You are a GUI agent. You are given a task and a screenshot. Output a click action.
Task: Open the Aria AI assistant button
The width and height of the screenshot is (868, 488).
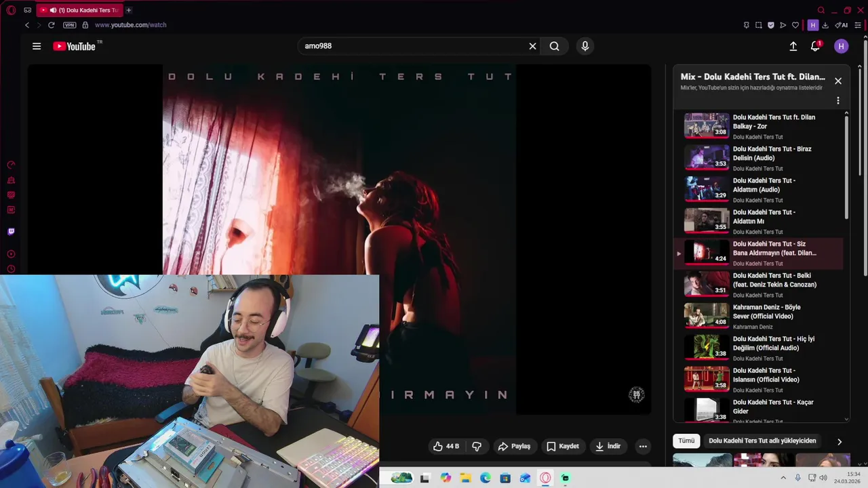click(842, 25)
